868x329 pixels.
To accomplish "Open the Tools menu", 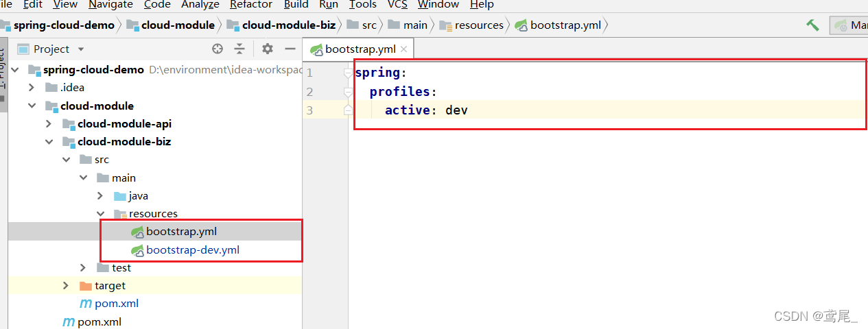I will 363,5.
